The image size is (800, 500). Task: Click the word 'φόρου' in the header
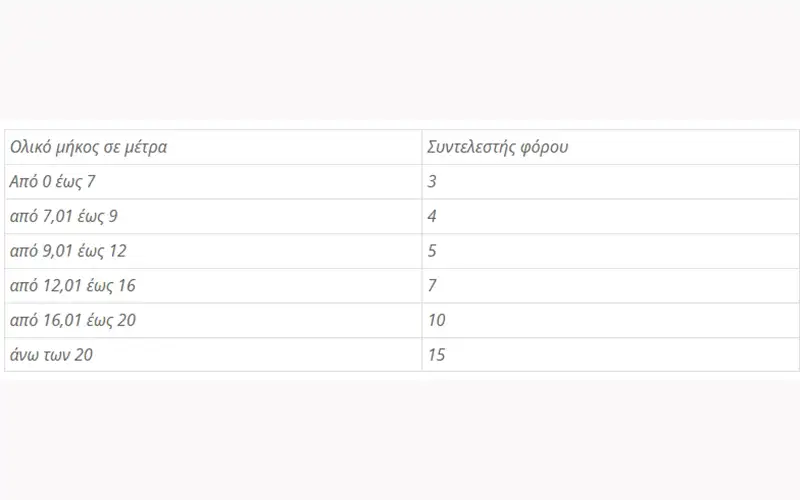click(546, 148)
